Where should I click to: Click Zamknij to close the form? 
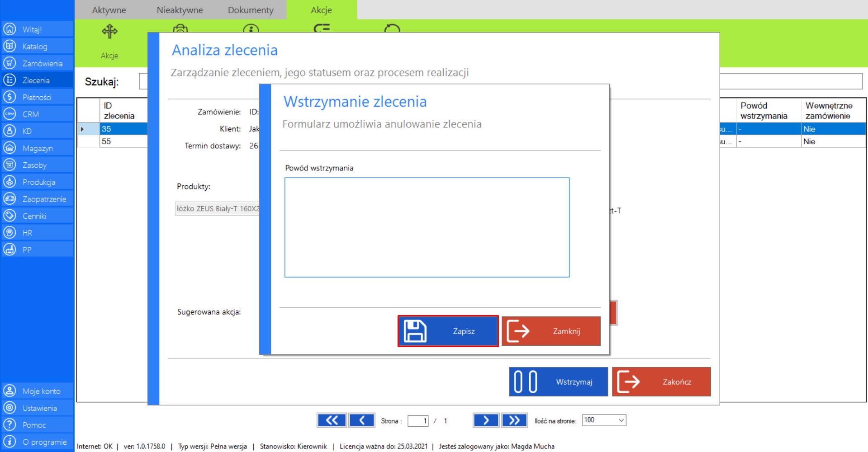pos(551,331)
